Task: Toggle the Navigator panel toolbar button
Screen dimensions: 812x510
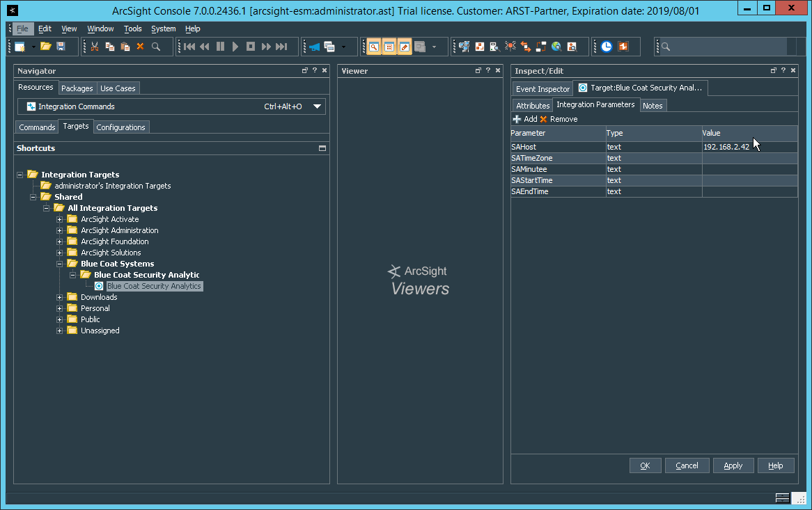Action: pos(374,47)
